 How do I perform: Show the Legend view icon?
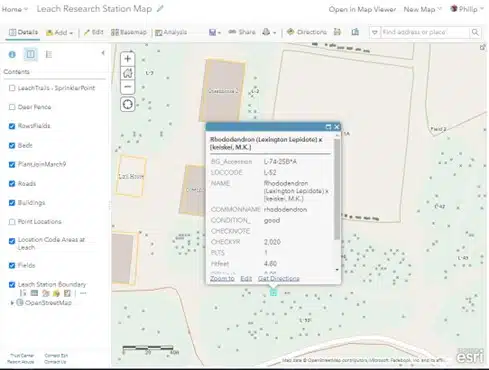pyautogui.click(x=49, y=54)
